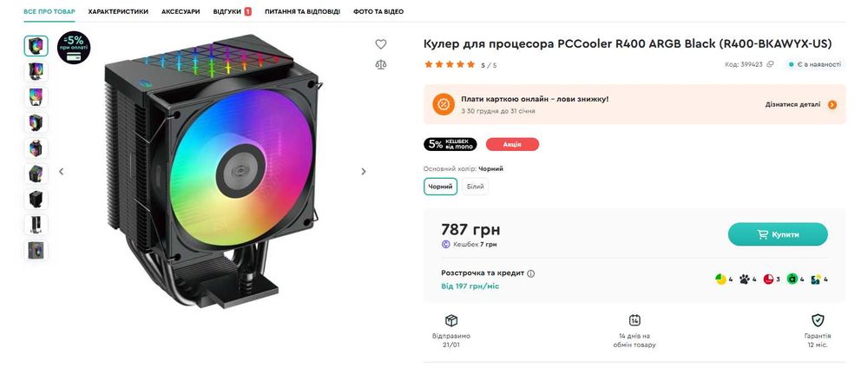Click the compare scales icon
Viewport: 868px width, 368px height.
[x=380, y=63]
